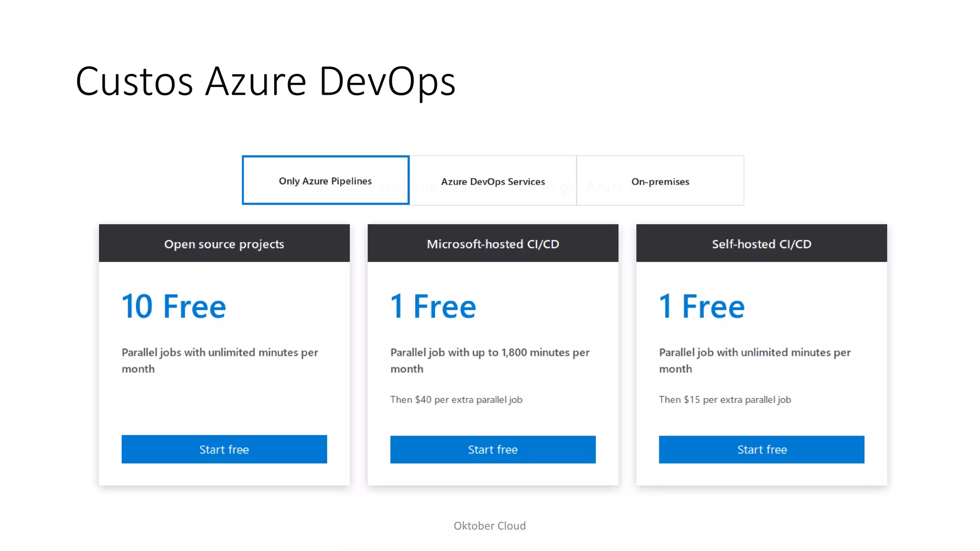Screen dimensions: 980x551
Task: Click 'Then $40 per extra parallel job'
Action: tap(456, 399)
